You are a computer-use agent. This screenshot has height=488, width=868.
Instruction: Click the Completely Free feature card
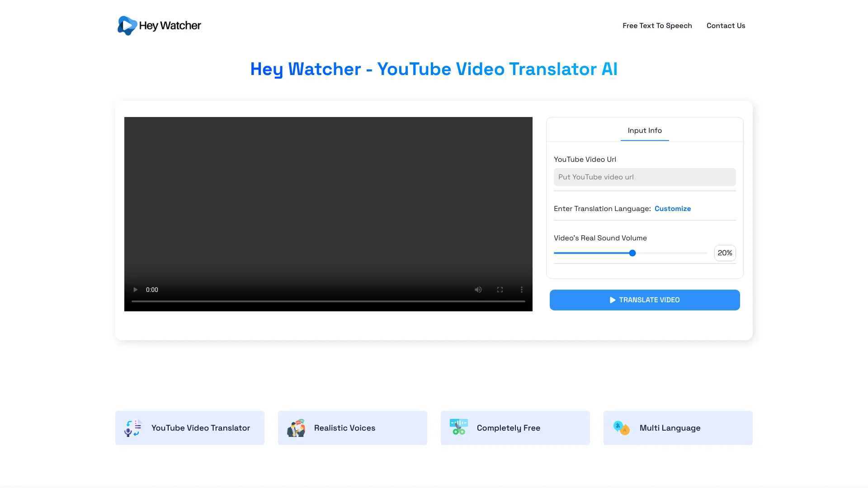(515, 427)
